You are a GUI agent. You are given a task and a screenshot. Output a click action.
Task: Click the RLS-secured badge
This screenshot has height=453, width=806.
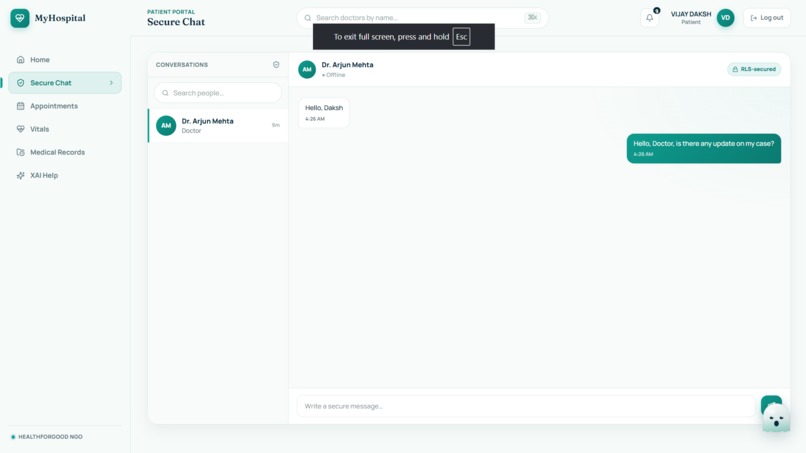754,69
